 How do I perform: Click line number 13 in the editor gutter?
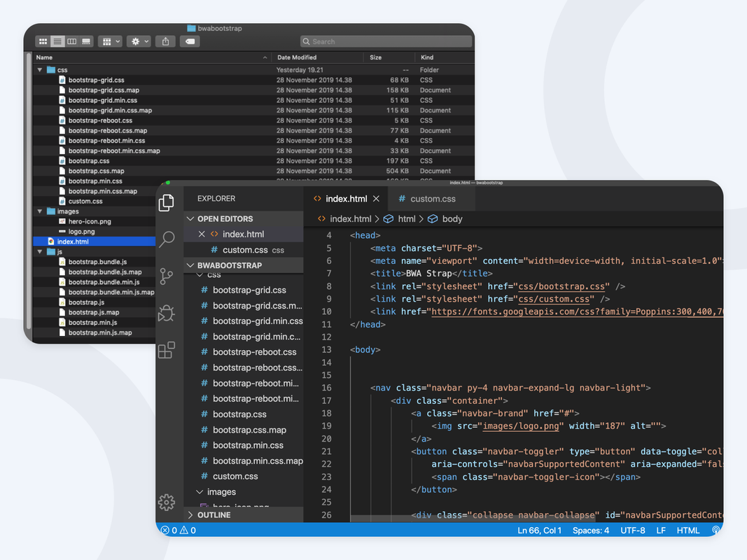click(x=326, y=349)
